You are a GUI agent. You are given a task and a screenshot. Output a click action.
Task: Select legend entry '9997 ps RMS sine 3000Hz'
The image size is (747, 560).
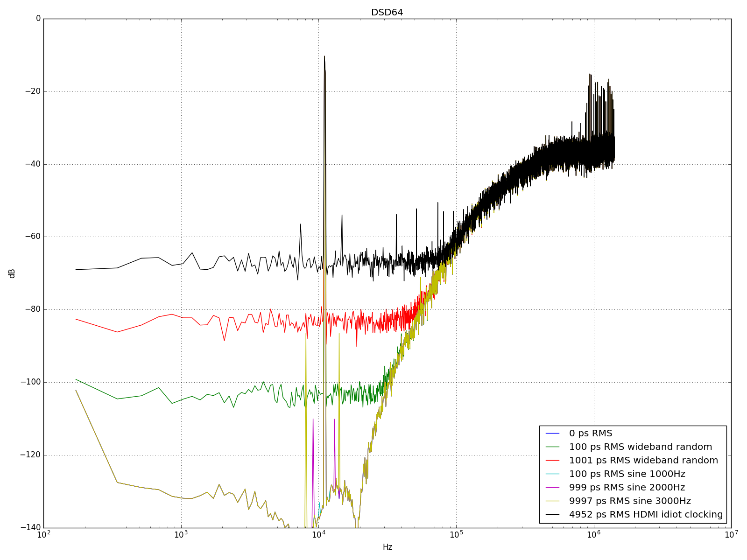(630, 501)
